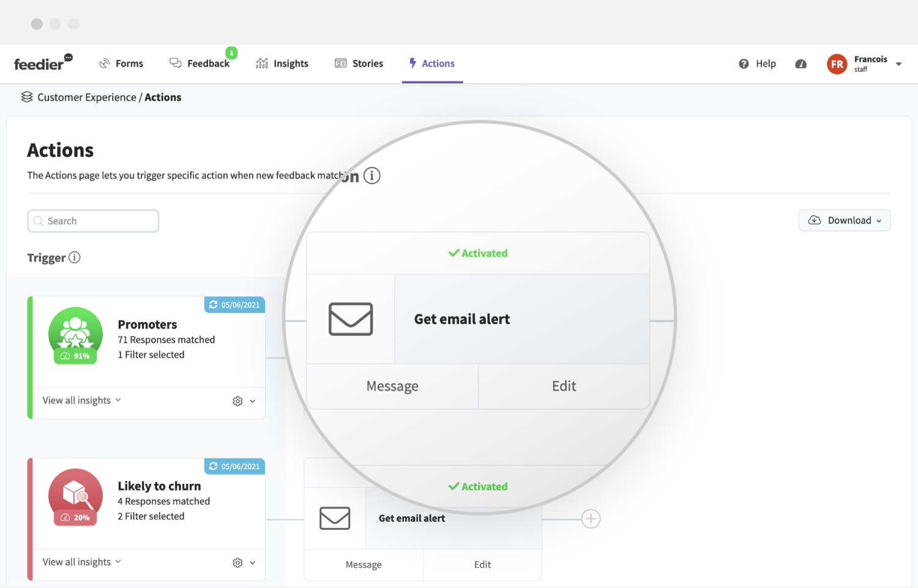Image resolution: width=918 pixels, height=588 pixels.
Task: Click the dashboard gauge icon near Help
Action: coord(800,64)
